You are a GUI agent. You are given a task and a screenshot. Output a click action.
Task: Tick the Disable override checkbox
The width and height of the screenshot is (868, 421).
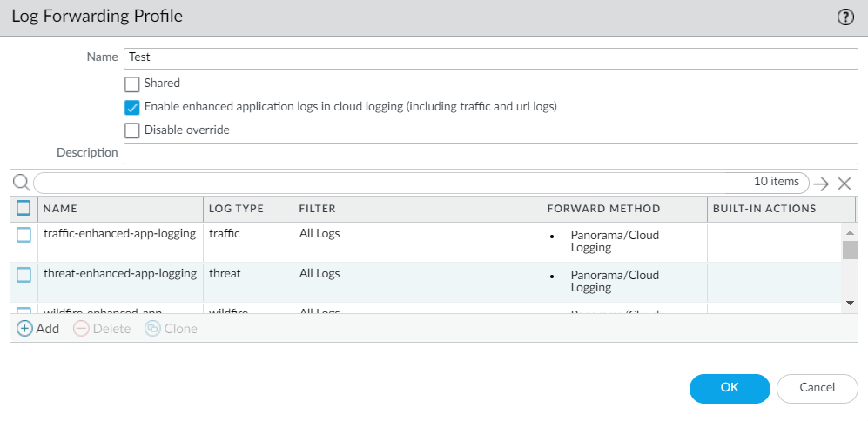132,131
